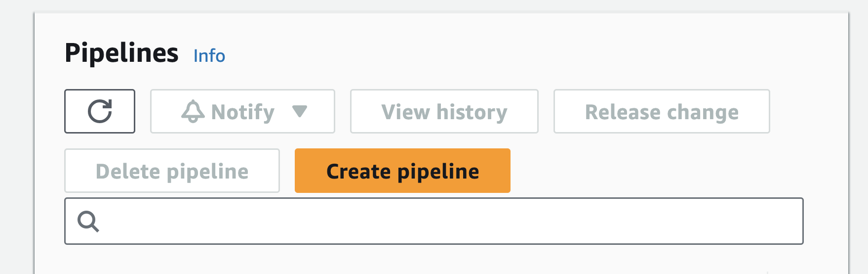Click the Delete pipeline button
This screenshot has height=274, width=868.
click(x=172, y=171)
